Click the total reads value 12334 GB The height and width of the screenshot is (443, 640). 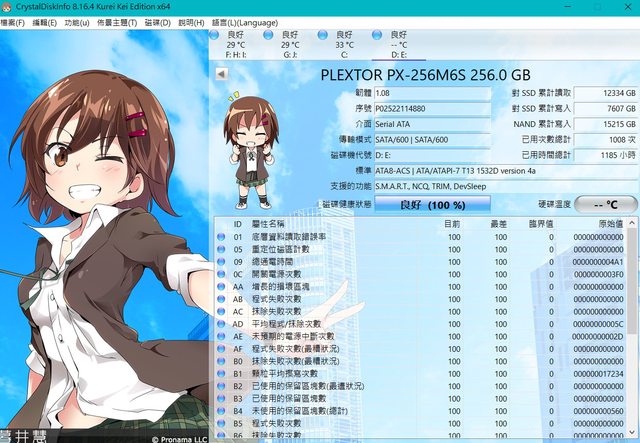click(606, 93)
